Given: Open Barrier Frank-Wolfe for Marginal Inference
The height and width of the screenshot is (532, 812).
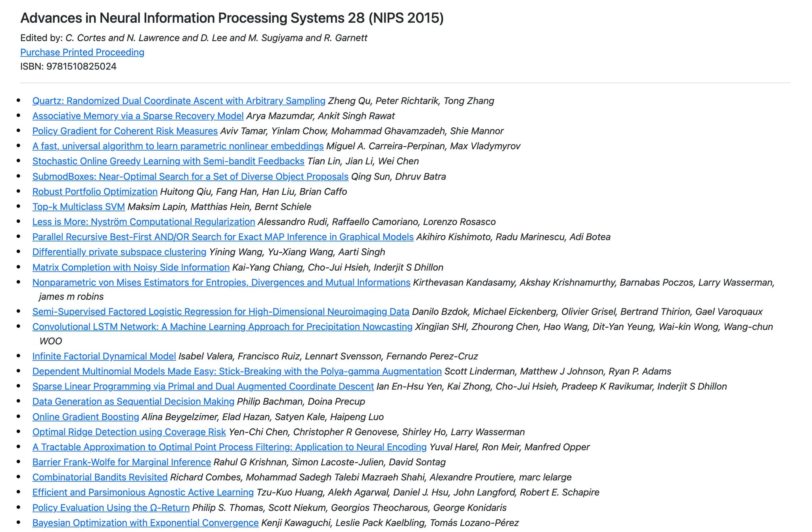Looking at the screenshot, I should point(121,462).
